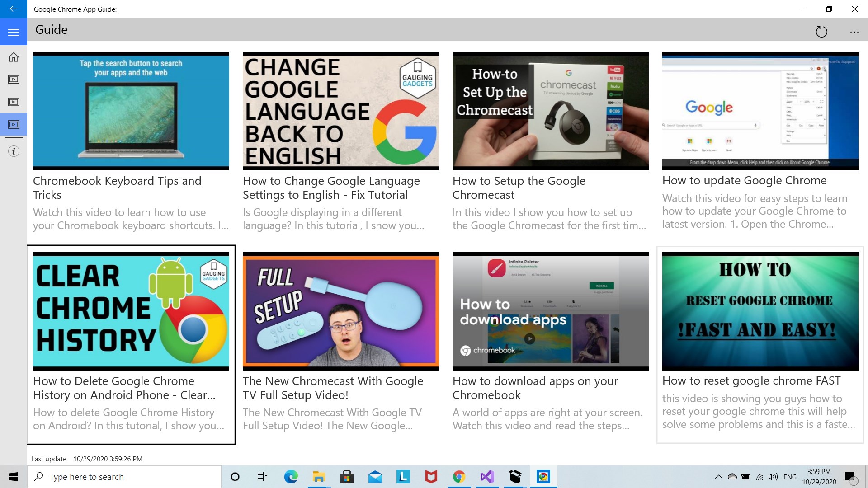Open Clear Chrome History video thumbnail
The width and height of the screenshot is (868, 488).
[x=131, y=311]
